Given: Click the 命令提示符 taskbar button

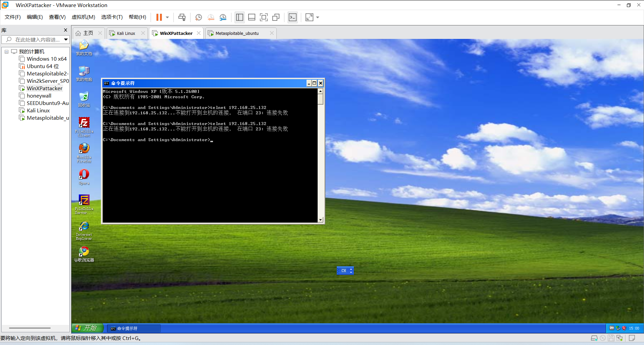Looking at the screenshot, I should click(x=134, y=329).
